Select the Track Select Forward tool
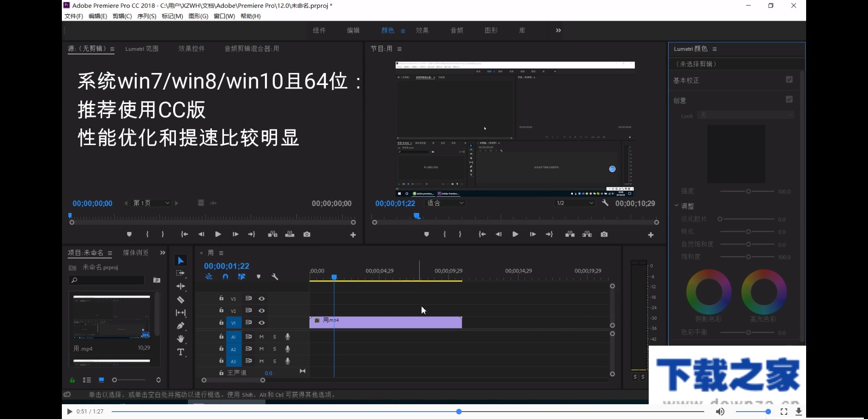Image resolution: width=868 pixels, height=419 pixels. [181, 273]
